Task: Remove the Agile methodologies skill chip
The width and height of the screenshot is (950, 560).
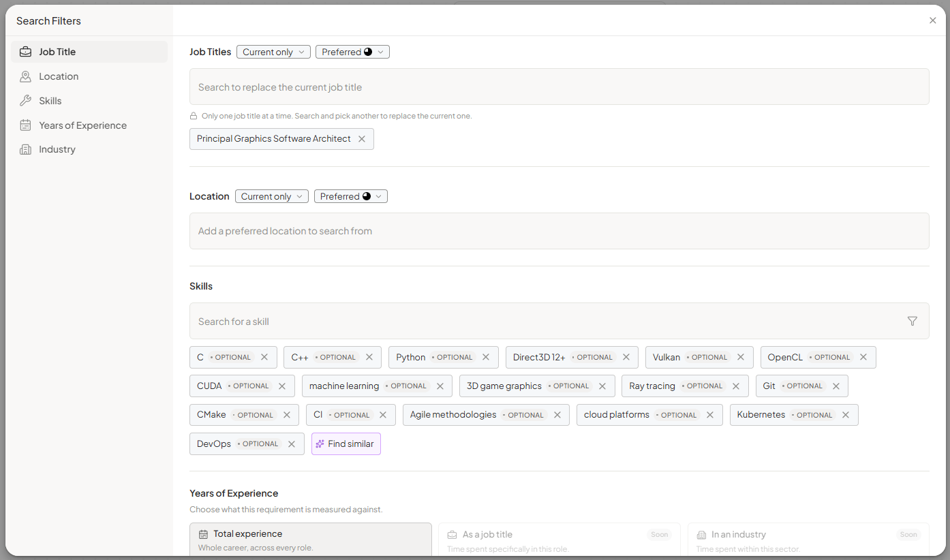Action: (557, 415)
